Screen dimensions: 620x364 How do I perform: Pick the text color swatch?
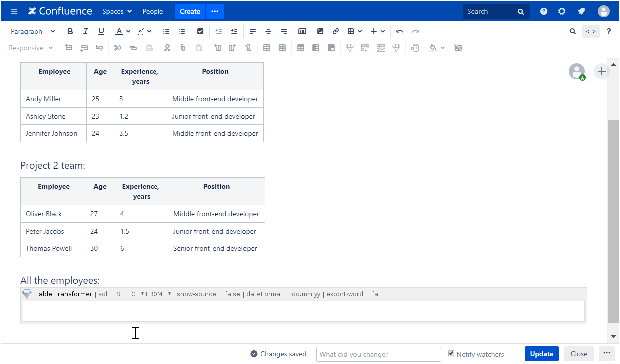119,31
